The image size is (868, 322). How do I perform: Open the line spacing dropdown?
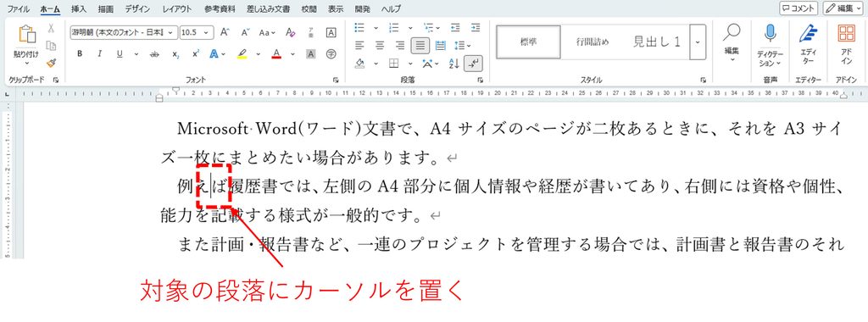[462, 46]
